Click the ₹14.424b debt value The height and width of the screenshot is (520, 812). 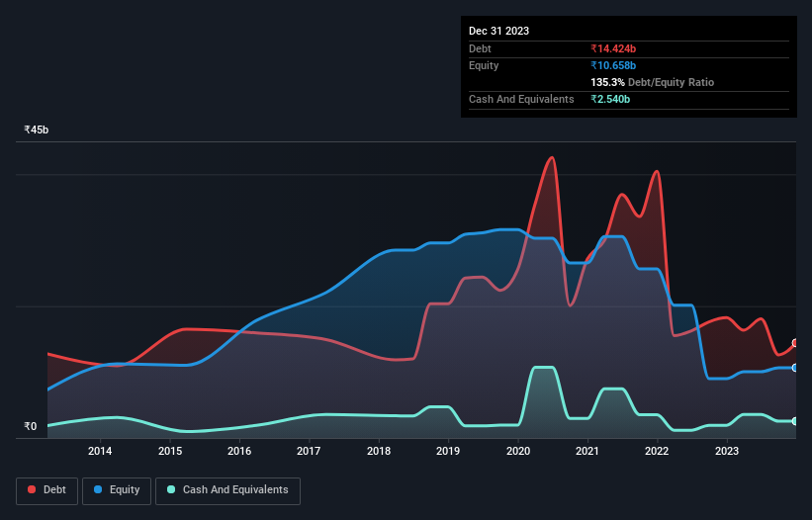[x=613, y=48]
